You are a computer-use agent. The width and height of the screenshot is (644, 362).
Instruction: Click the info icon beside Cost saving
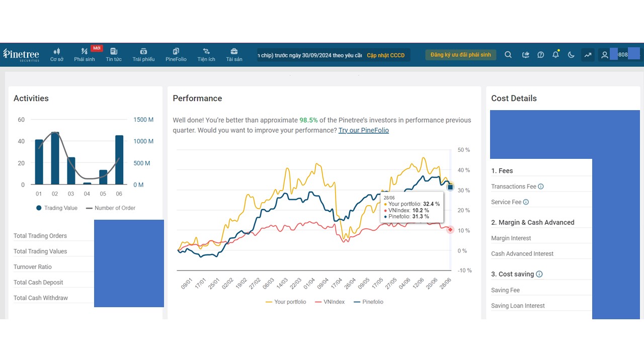tap(539, 274)
